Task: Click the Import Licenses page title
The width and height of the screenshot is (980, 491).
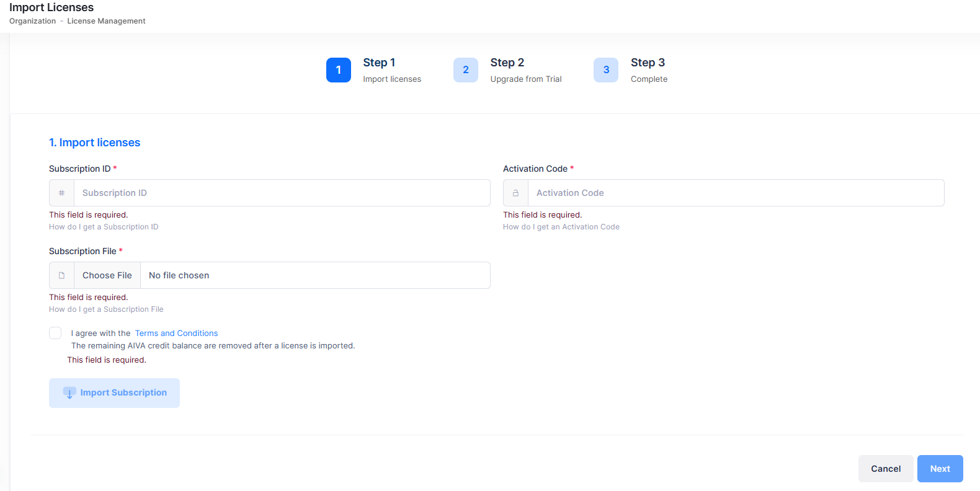Action: pyautogui.click(x=51, y=7)
